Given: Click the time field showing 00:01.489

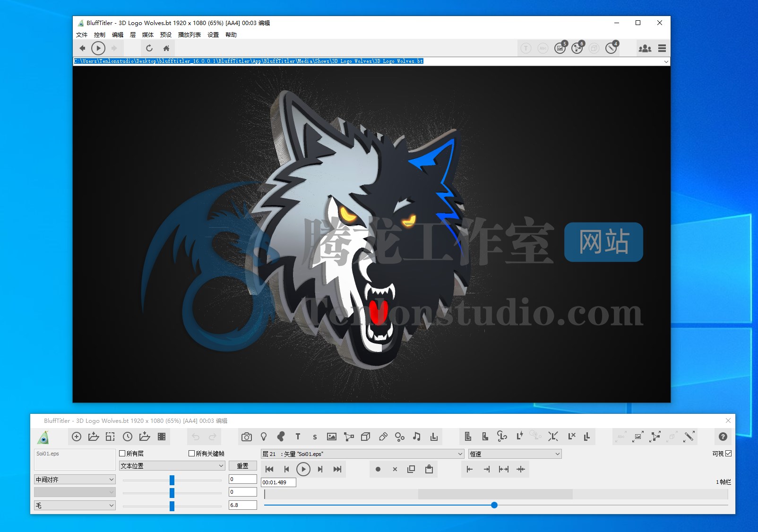Looking at the screenshot, I should point(279,482).
